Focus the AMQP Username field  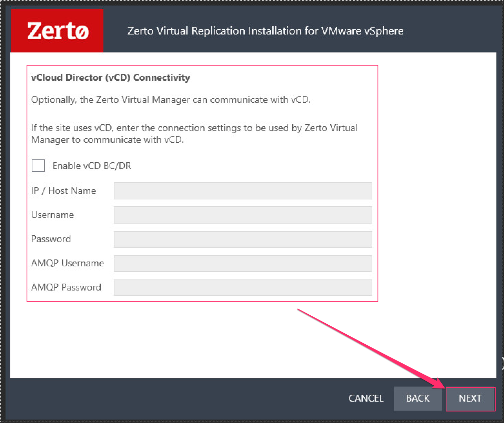pos(242,263)
